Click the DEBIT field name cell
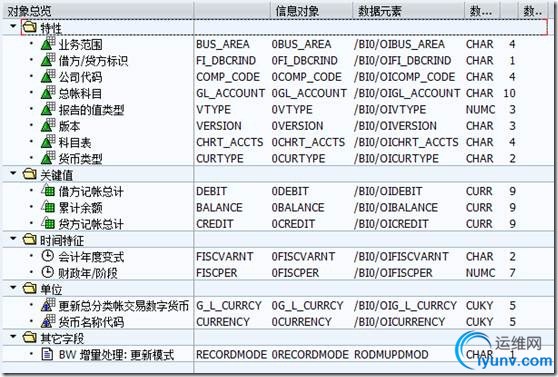The width and height of the screenshot is (558, 377). [x=211, y=192]
